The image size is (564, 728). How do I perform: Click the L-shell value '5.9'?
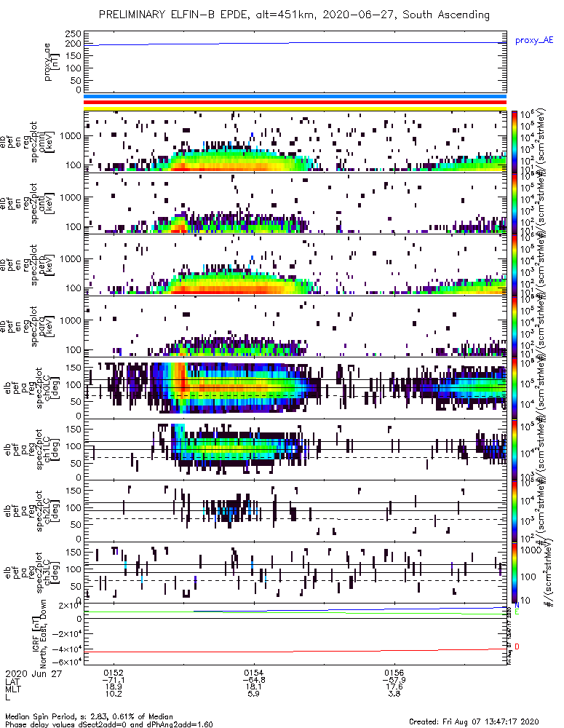tap(253, 694)
